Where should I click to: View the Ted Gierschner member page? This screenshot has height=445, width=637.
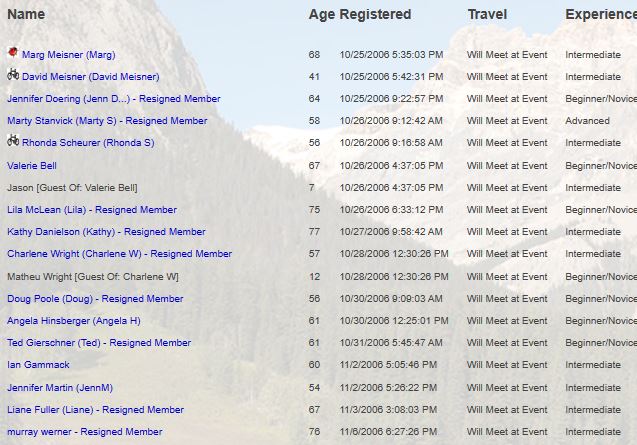pos(99,343)
